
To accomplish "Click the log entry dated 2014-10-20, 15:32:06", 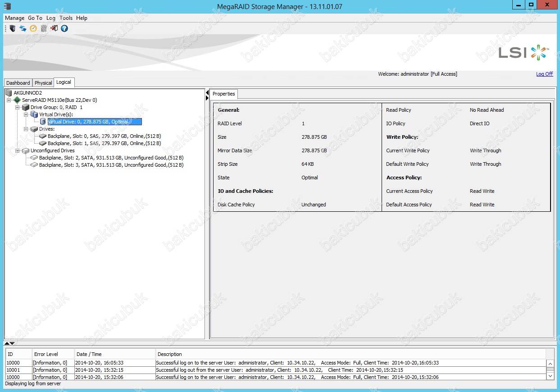I will point(275,377).
